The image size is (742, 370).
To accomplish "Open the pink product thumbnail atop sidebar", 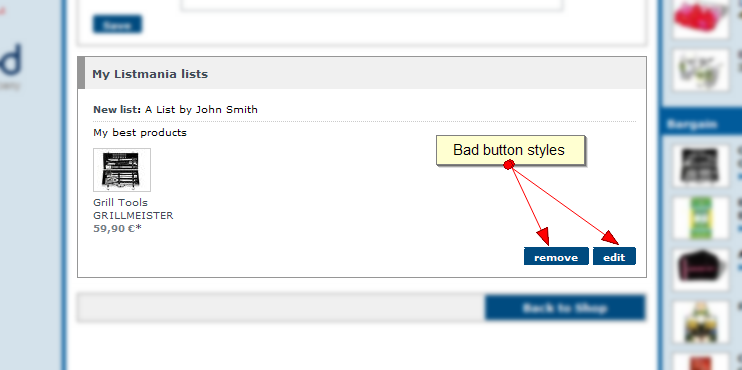I will 701,18.
